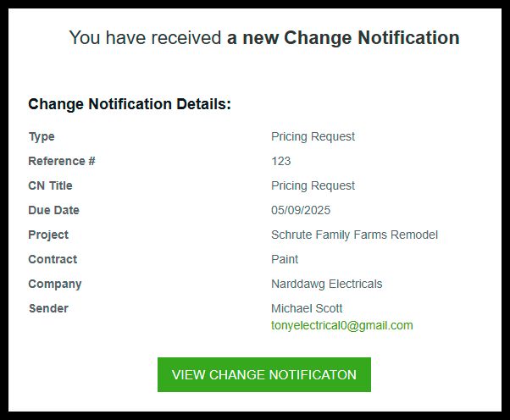The width and height of the screenshot is (510, 420).
Task: Click the Due Date field label
Action: coord(53,210)
